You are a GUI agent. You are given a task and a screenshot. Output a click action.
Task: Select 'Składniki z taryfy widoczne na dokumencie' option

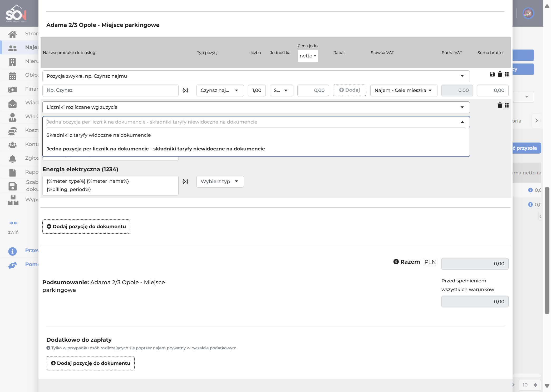(x=99, y=135)
